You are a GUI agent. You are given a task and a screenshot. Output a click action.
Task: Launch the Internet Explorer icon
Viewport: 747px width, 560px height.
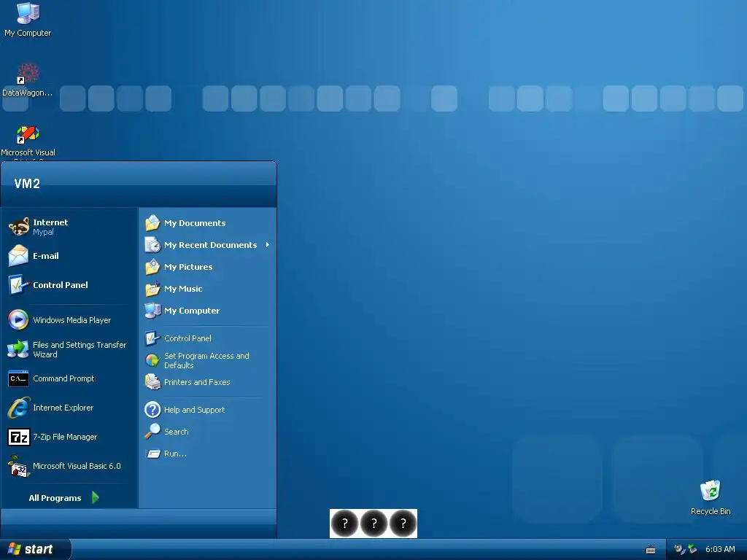point(18,408)
